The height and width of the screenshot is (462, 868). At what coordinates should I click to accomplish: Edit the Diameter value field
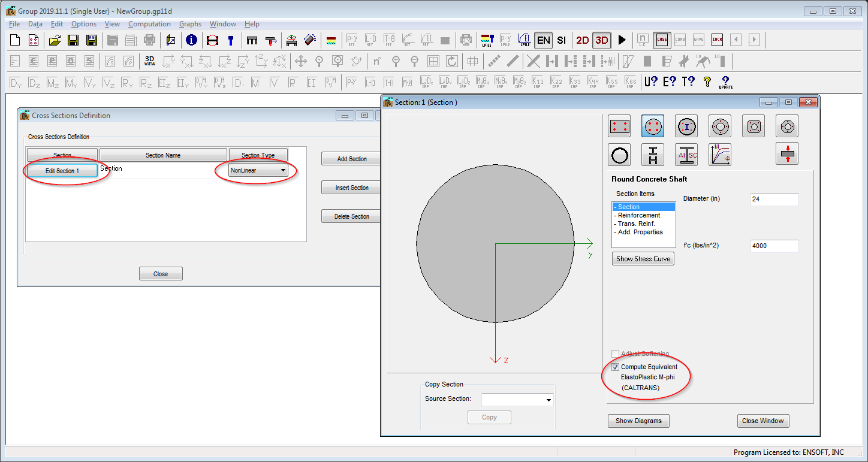774,199
